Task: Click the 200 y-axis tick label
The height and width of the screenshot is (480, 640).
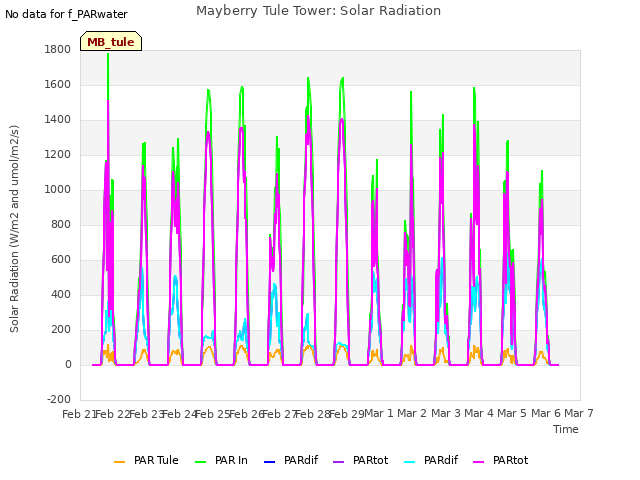Action: point(61,330)
